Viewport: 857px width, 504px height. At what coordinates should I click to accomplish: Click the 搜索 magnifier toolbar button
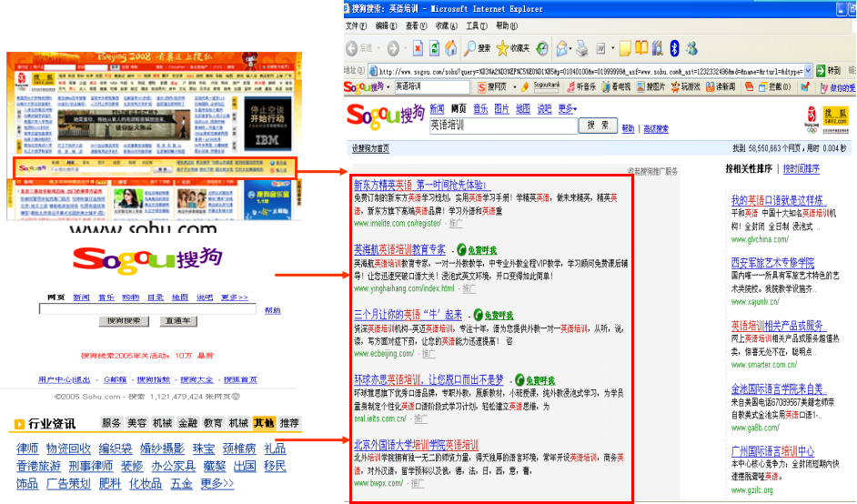click(478, 48)
